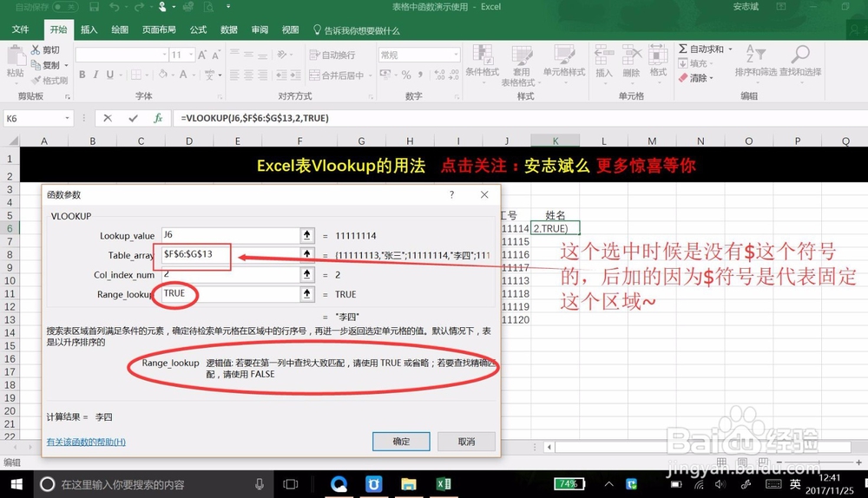The width and height of the screenshot is (868, 498).
Task: Open the File (文件) tab
Action: click(x=21, y=29)
